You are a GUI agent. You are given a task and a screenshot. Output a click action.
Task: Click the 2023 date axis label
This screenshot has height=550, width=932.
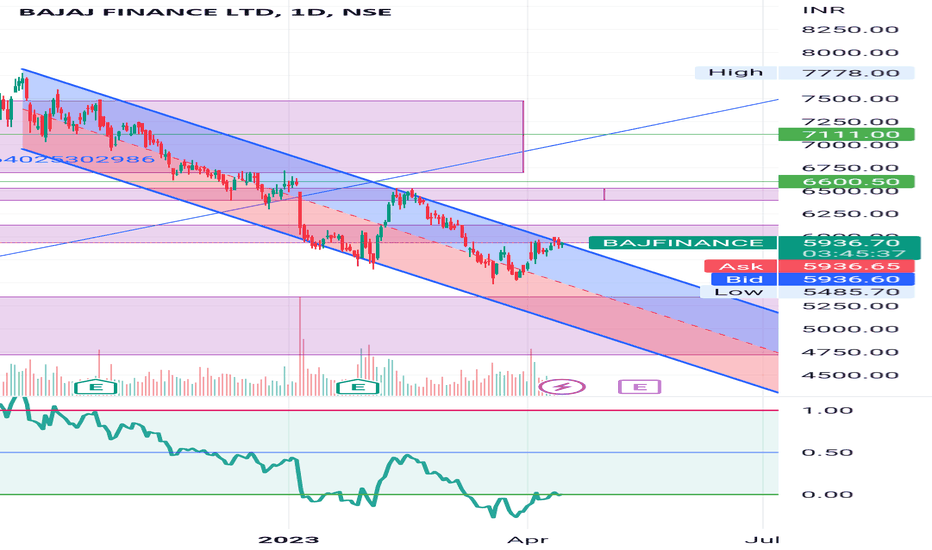pos(288,539)
